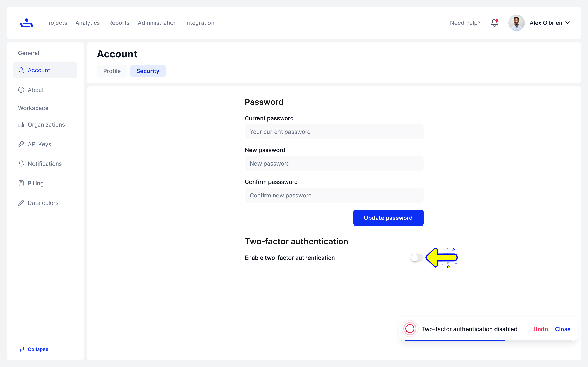
Task: Click the Billing receipt icon
Action: point(21,183)
